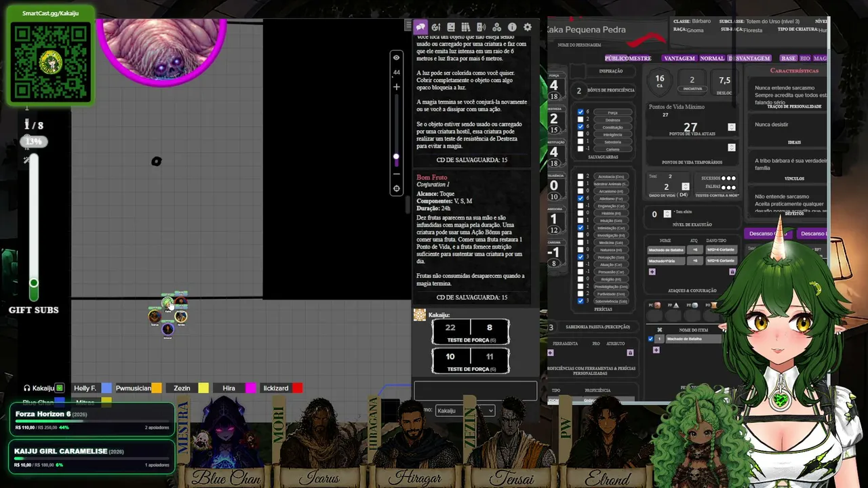Select the Vantagem roll mode

(x=679, y=58)
